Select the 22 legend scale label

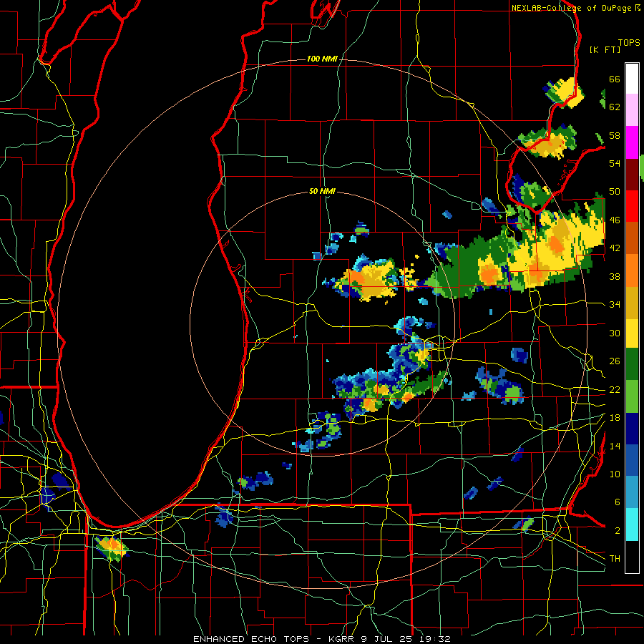pos(615,389)
